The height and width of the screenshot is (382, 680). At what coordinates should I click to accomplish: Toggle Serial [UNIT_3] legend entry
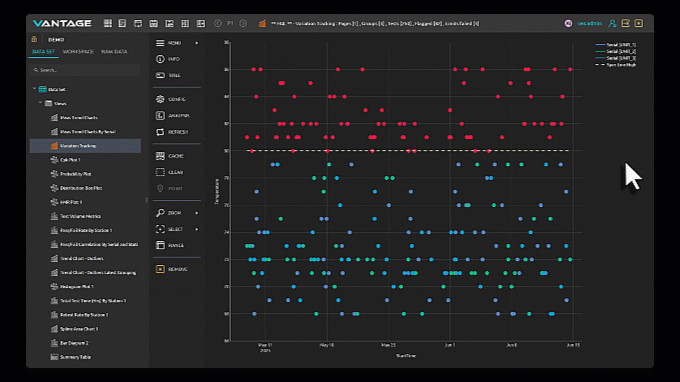click(616, 58)
